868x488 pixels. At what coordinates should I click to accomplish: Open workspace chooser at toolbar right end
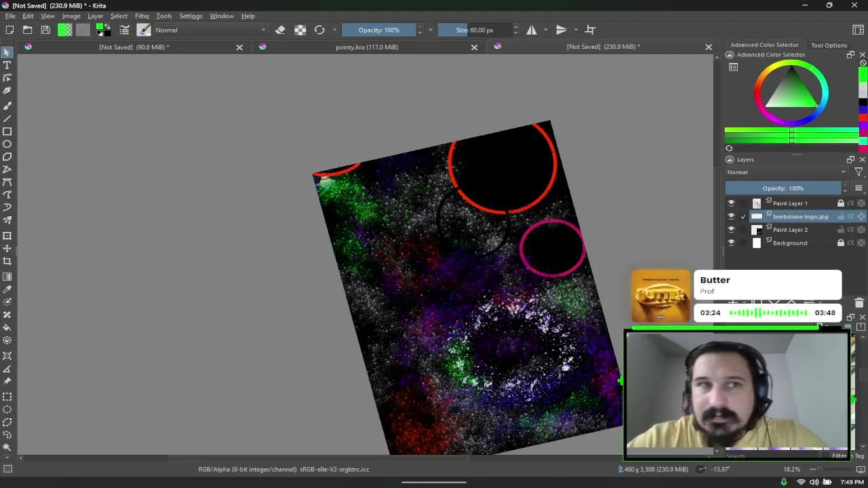pyautogui.click(x=858, y=30)
